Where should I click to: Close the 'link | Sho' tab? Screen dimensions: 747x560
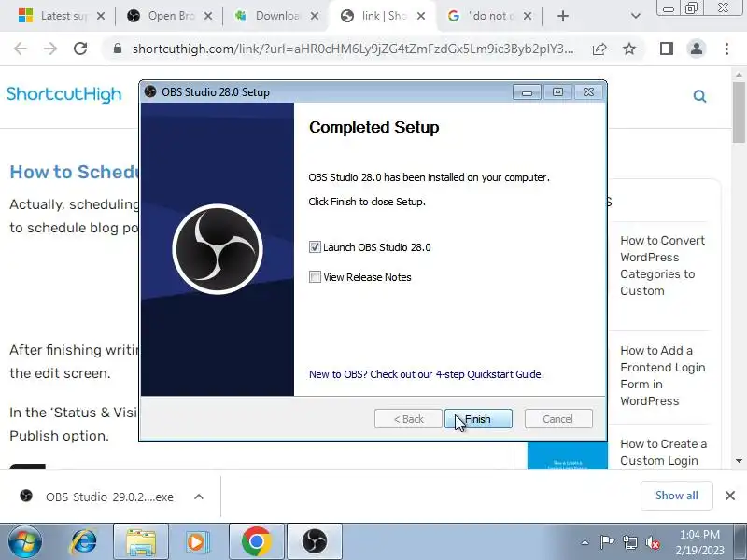(421, 16)
